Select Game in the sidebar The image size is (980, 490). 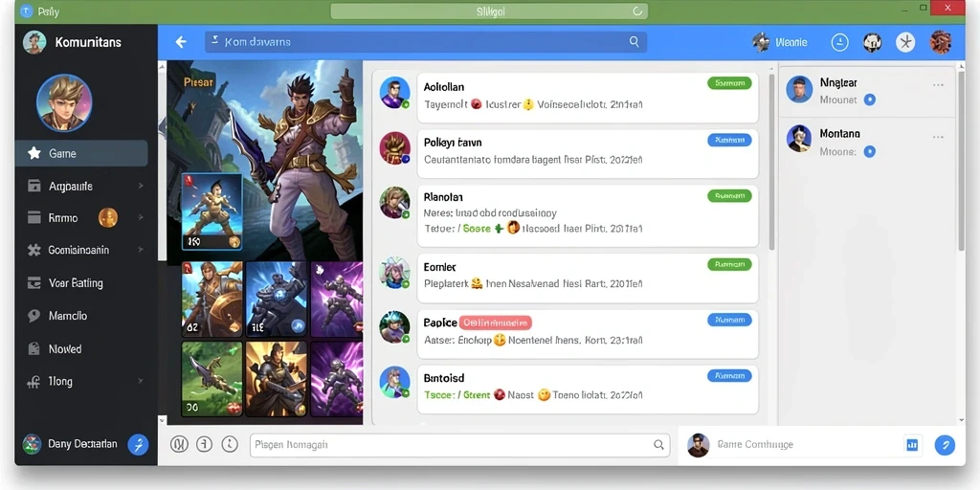tap(81, 153)
